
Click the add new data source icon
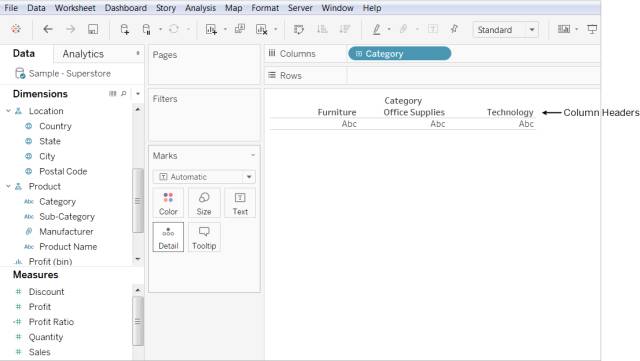tap(124, 29)
